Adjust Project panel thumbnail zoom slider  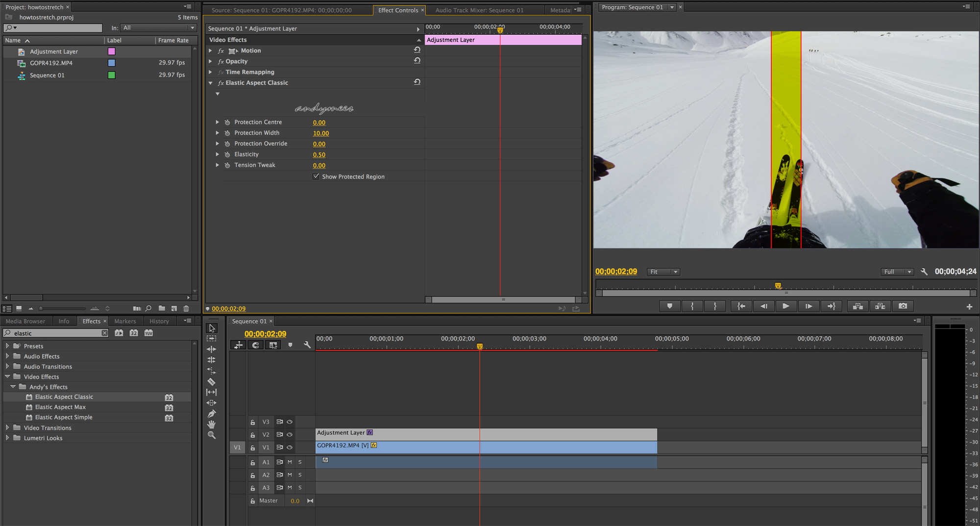point(63,308)
